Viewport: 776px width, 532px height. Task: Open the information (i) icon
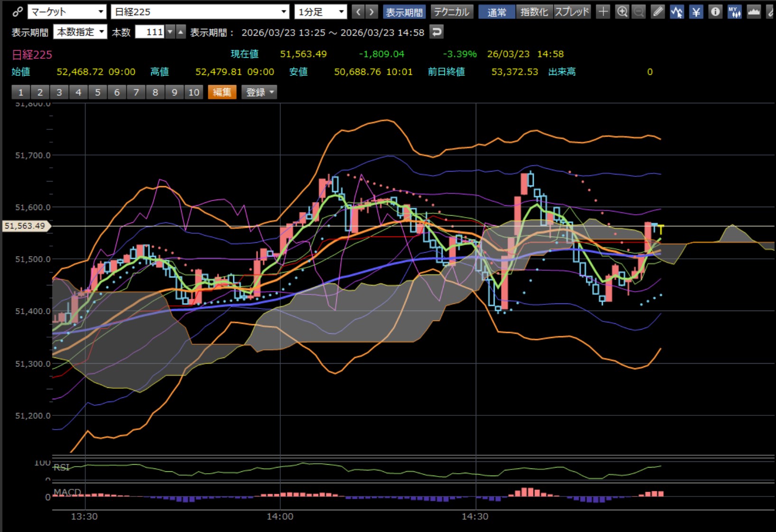tap(715, 12)
